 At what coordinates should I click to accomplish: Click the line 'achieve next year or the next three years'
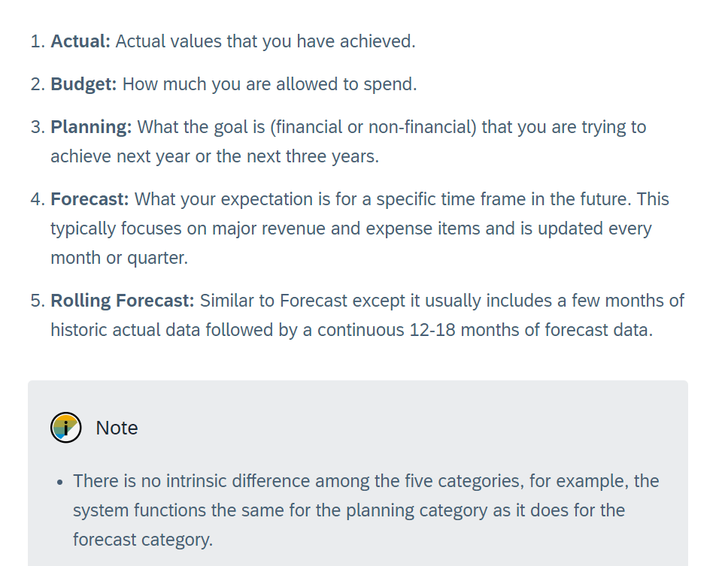pyautogui.click(x=214, y=156)
